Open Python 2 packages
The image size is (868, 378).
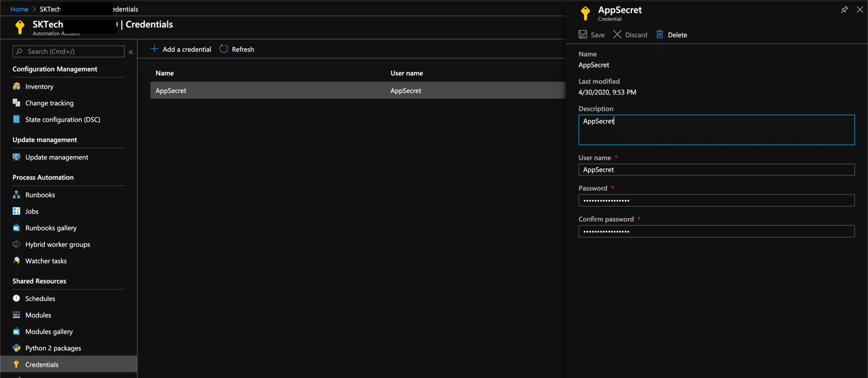click(53, 348)
